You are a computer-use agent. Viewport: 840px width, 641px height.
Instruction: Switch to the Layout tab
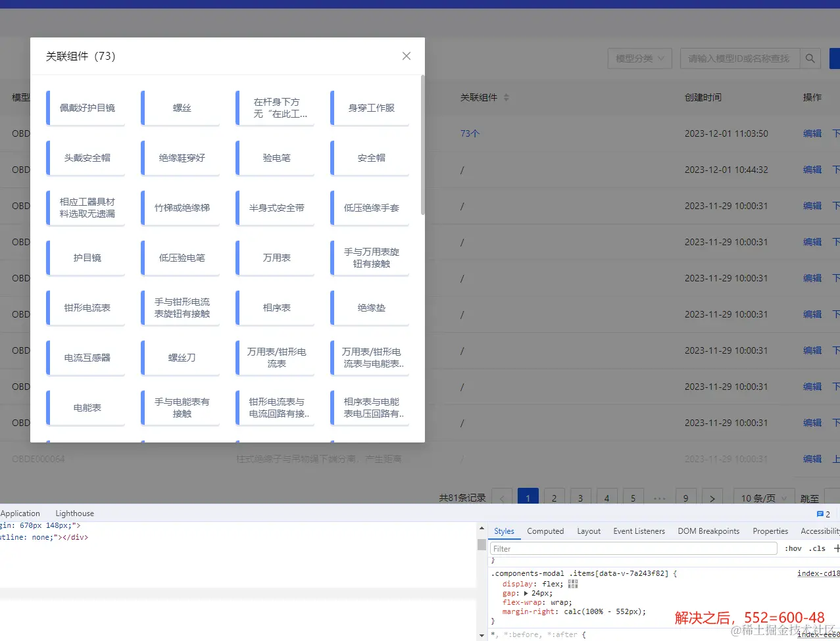589,531
